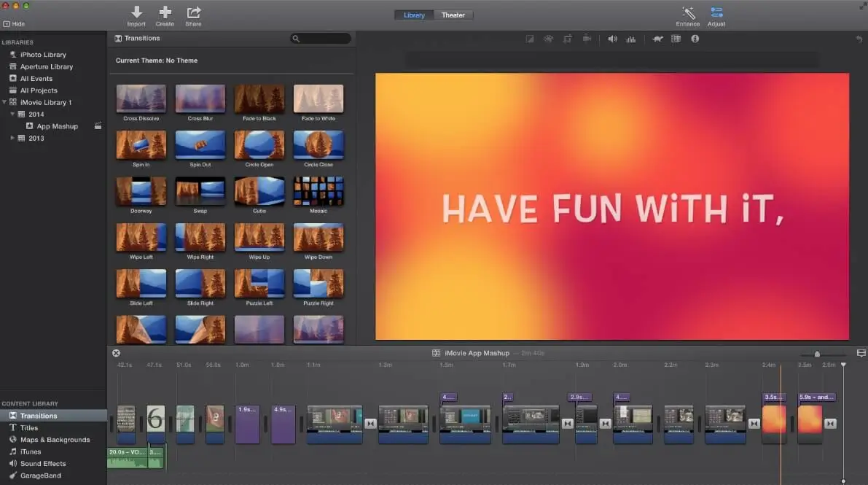Select Titles in the Content Library
Viewport: 868px width, 485px height.
tap(29, 427)
